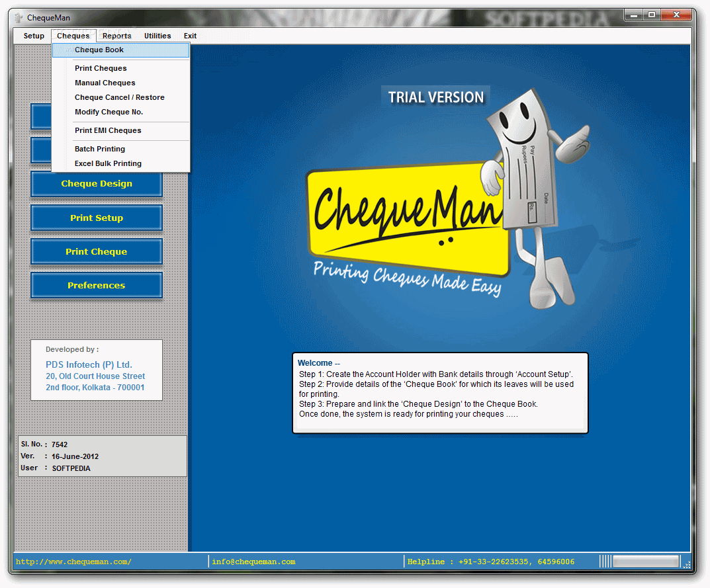The height and width of the screenshot is (588, 710).
Task: Click the Sl. No. 7542 value
Action: (60, 444)
